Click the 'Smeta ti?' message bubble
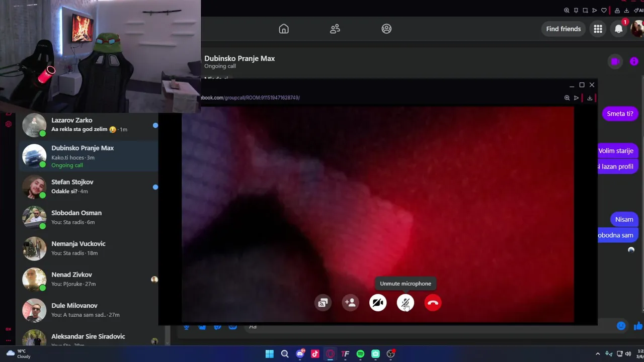 (620, 114)
